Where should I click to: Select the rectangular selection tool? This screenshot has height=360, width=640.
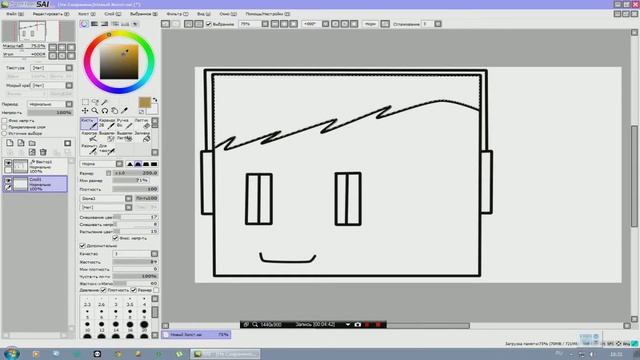coord(85,102)
